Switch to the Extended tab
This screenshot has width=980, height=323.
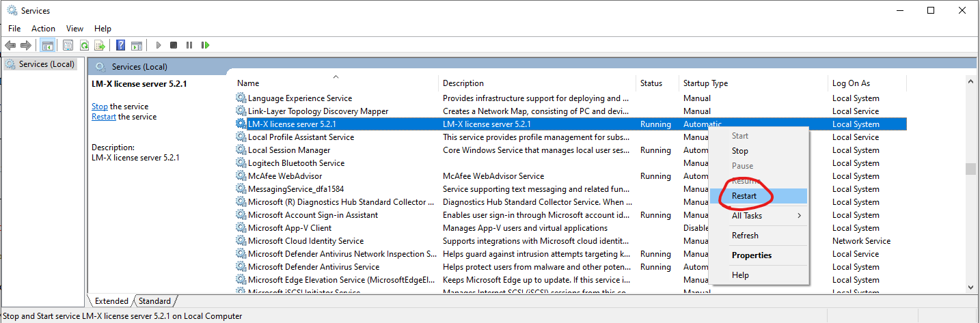pyautogui.click(x=111, y=301)
